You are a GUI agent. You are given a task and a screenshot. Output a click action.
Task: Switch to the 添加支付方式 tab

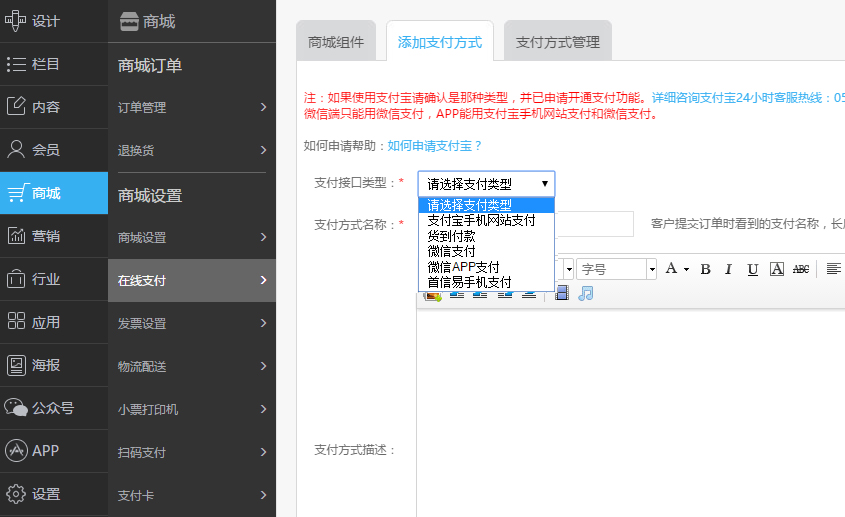pyautogui.click(x=440, y=41)
